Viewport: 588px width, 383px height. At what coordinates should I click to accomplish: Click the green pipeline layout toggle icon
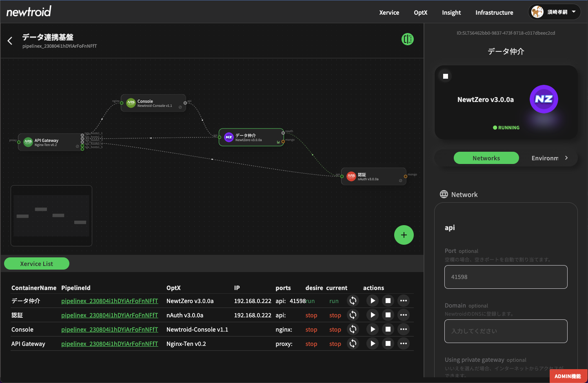click(407, 39)
